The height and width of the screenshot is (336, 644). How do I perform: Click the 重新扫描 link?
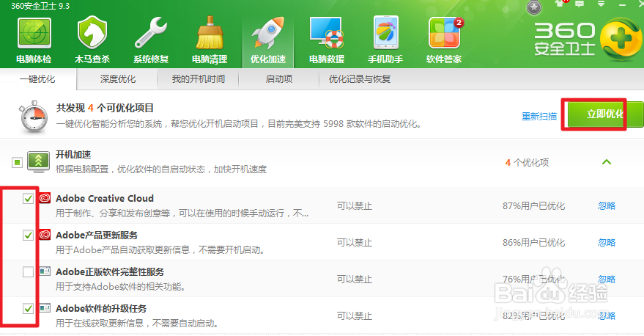tap(539, 117)
